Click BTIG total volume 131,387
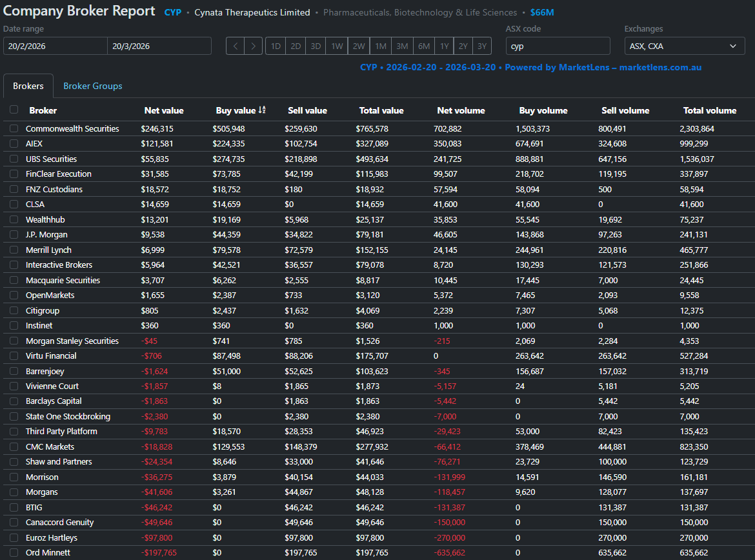This screenshot has height=560, width=755. point(694,508)
